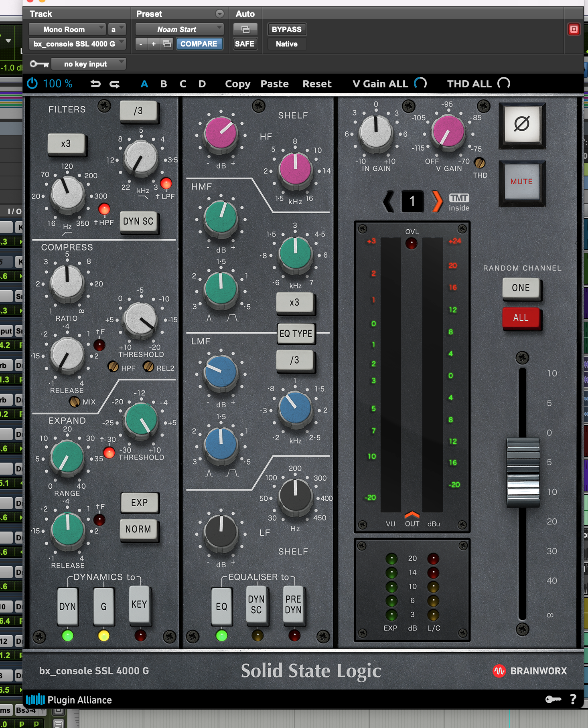Screen dimensions: 588x728
Task: Click the G dynamics button
Action: pos(103,607)
